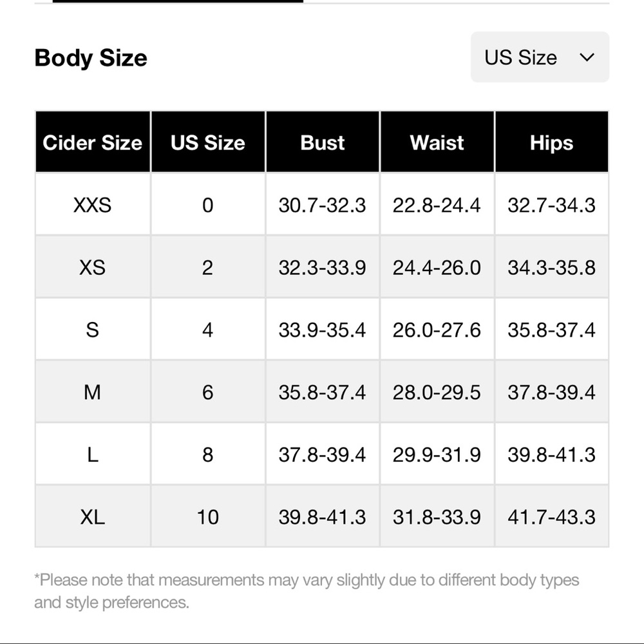
Task: Select the XS size row label
Action: pos(92,267)
